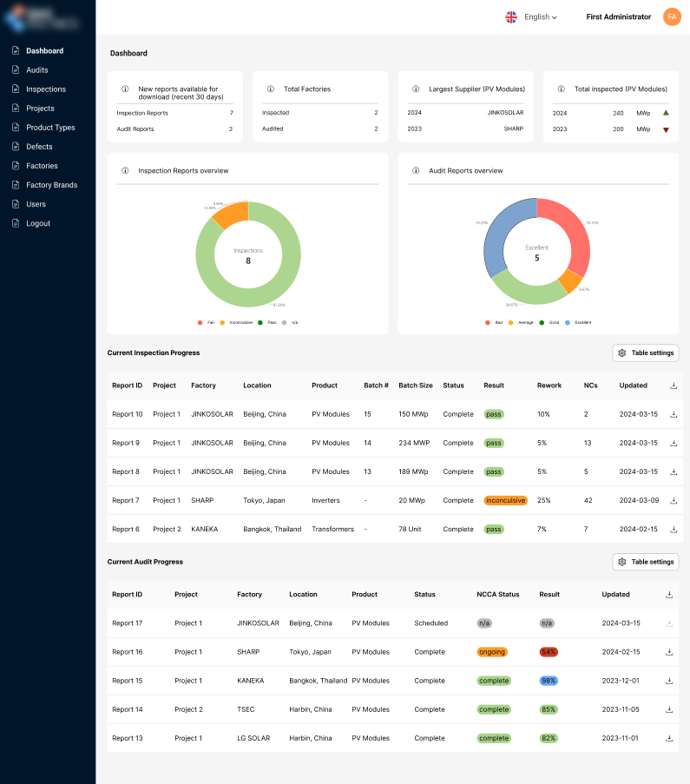Open the Defects section

click(39, 147)
